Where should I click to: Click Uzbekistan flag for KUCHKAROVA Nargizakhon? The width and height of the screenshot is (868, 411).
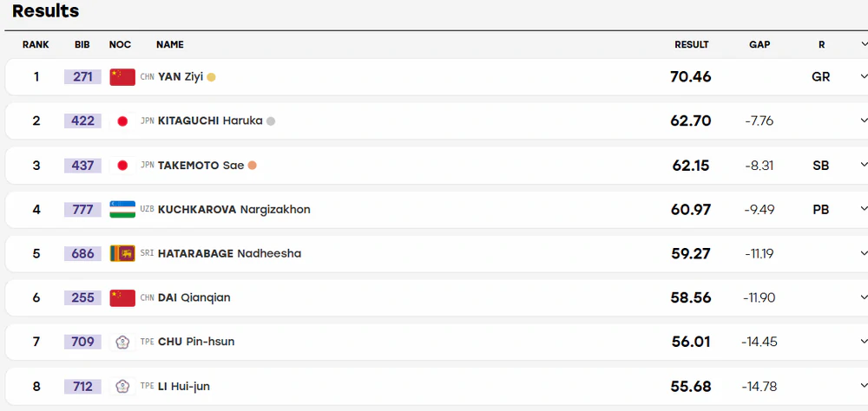(122, 210)
